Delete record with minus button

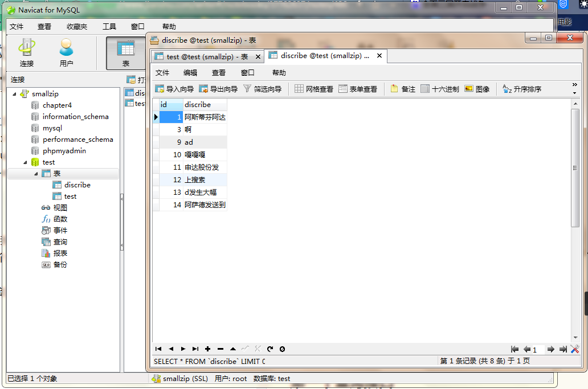point(220,349)
